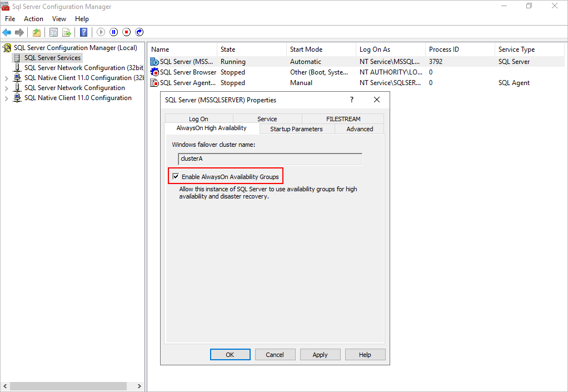This screenshot has height=392, width=568.
Task: Click the 'SQL Agent' service type cell
Action: pos(514,83)
